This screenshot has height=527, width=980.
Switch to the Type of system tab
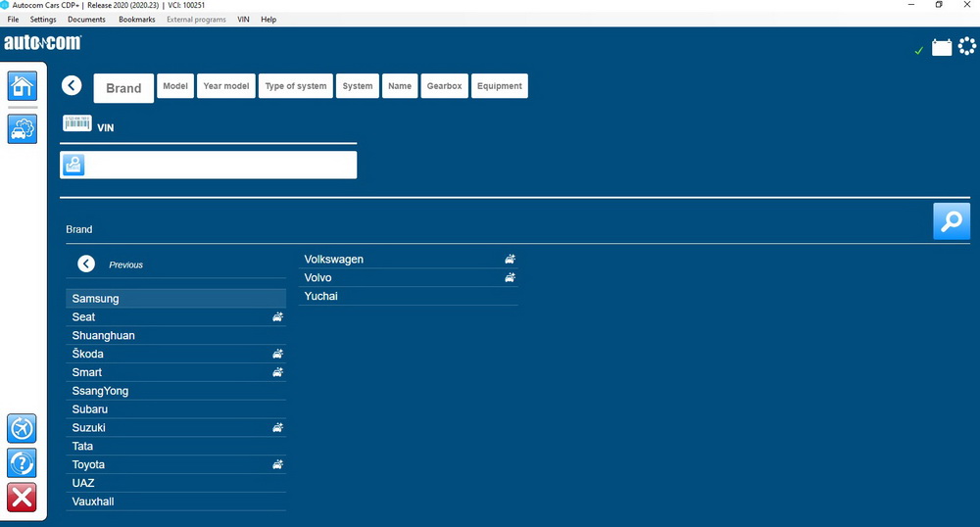pyautogui.click(x=296, y=86)
